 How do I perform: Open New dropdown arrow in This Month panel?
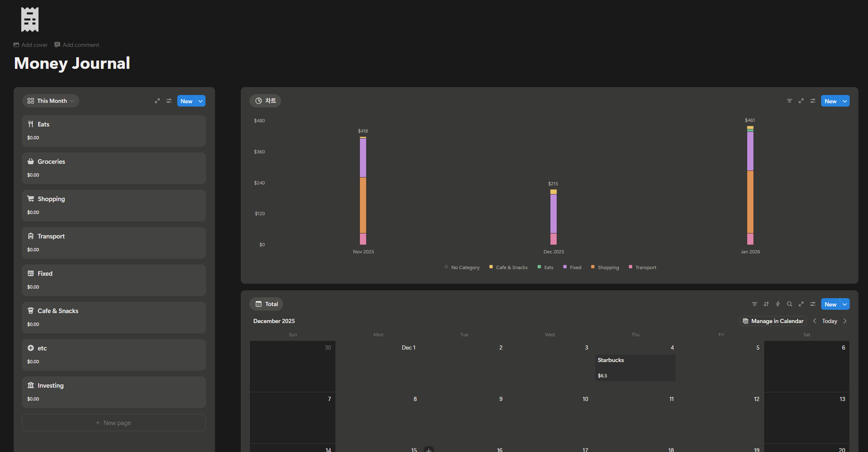pyautogui.click(x=200, y=101)
